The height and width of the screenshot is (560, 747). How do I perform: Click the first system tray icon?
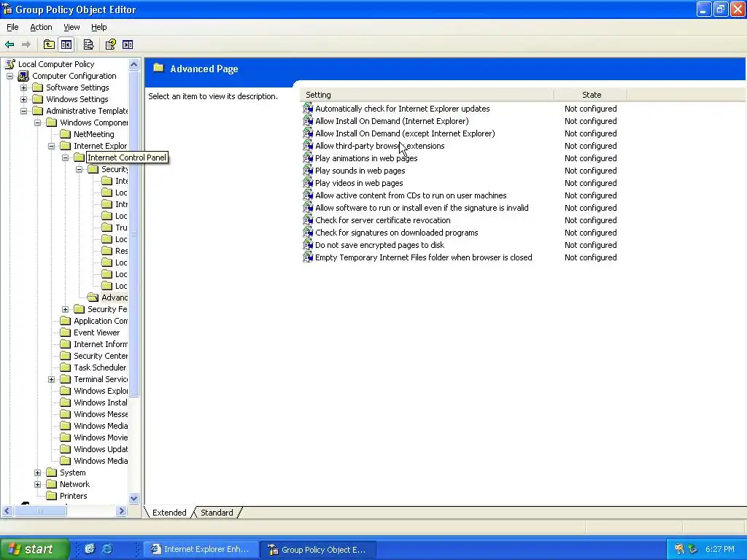[679, 549]
